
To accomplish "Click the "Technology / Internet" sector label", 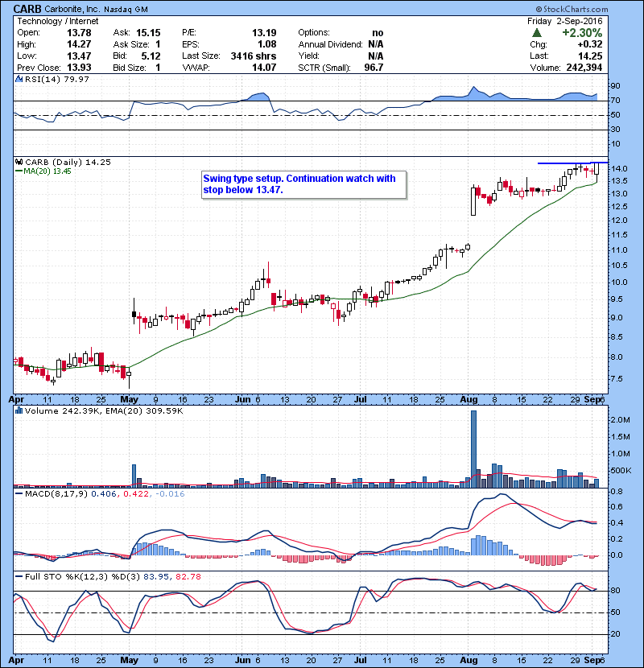I will tap(57, 21).
